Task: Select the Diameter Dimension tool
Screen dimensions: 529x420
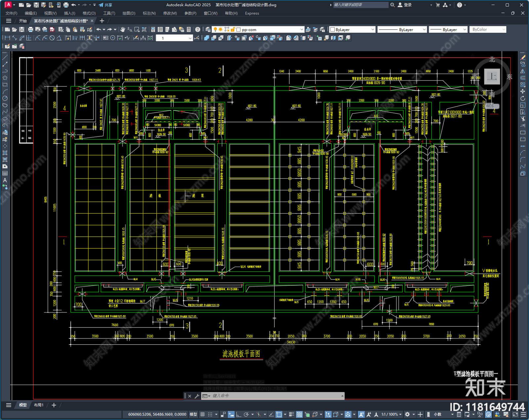Action: click(x=52, y=38)
